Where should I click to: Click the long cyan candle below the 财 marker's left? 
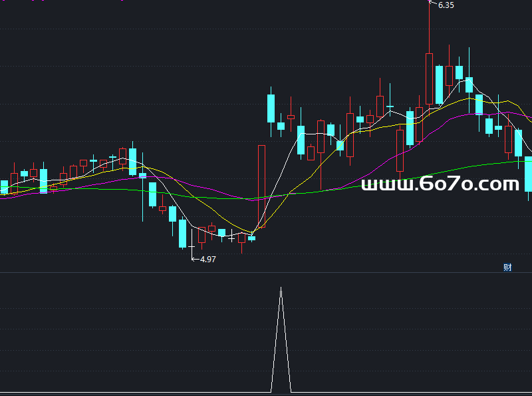[479, 103]
